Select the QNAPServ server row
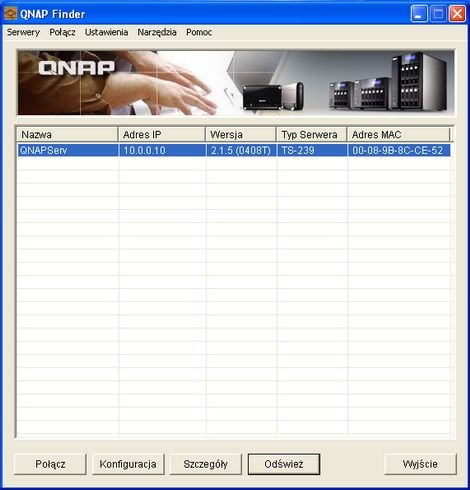470x490 pixels. pos(234,150)
